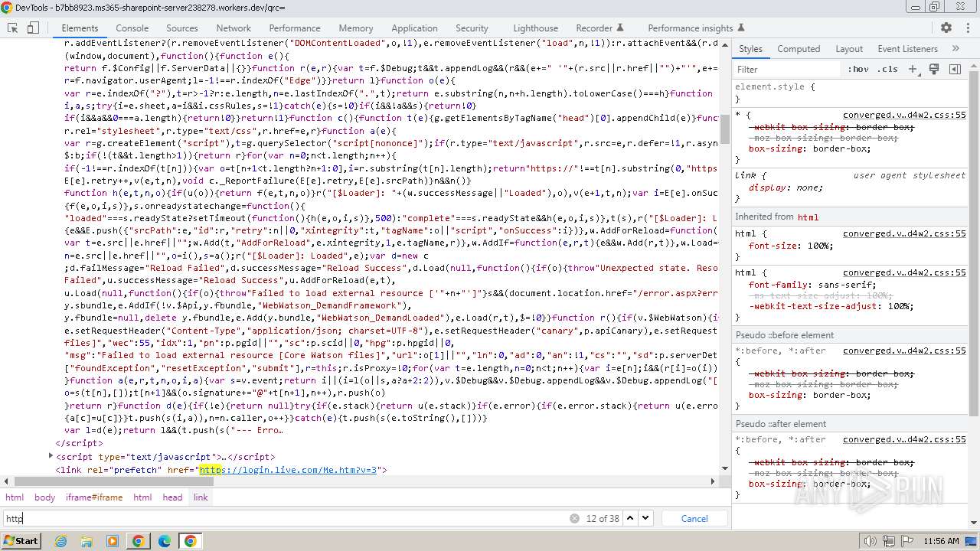Open Microsoft Edge from taskbar
The height and width of the screenshot is (551, 980).
[165, 540]
